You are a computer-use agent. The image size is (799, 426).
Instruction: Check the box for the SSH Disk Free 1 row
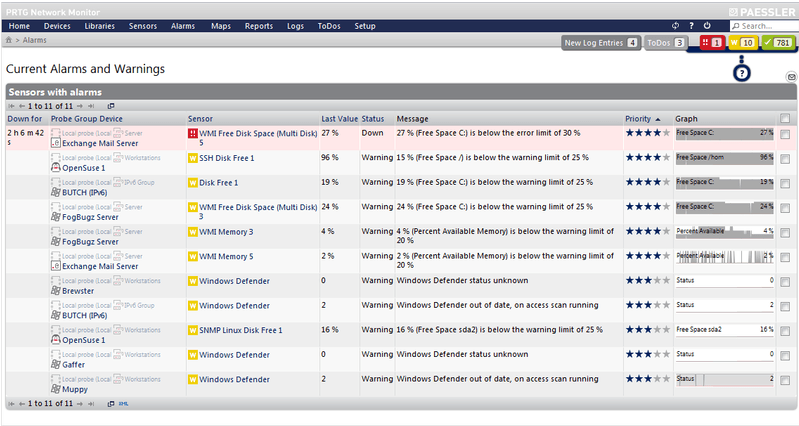(785, 159)
